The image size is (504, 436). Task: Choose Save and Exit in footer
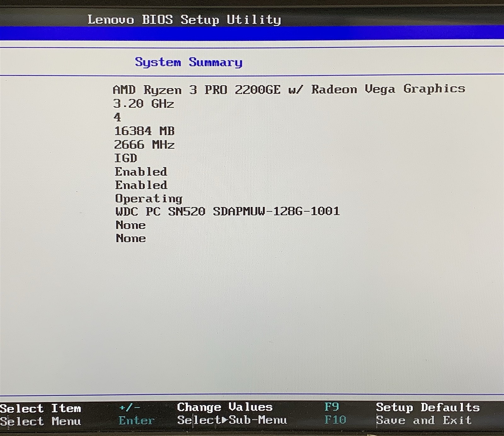[x=424, y=420]
